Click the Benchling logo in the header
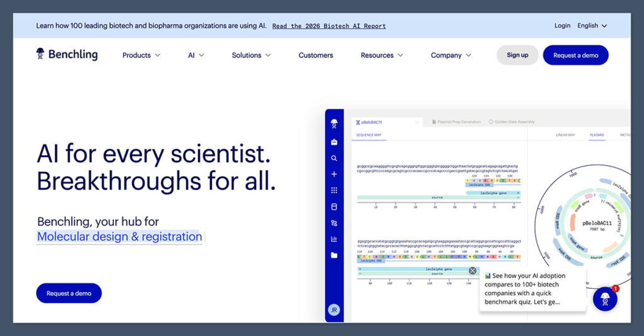 click(x=67, y=54)
